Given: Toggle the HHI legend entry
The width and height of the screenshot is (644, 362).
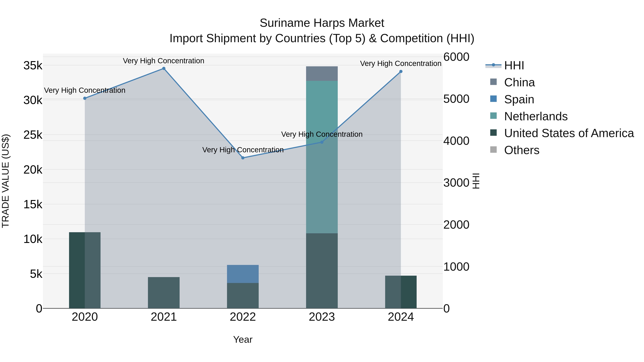Looking at the screenshot, I should [504, 65].
